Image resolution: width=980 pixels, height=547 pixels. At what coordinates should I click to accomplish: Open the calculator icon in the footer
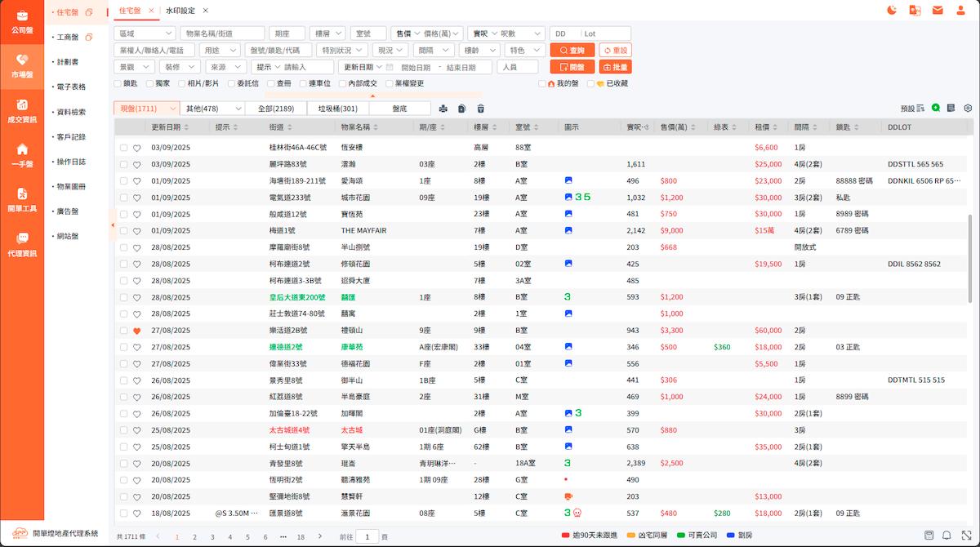pyautogui.click(x=929, y=535)
